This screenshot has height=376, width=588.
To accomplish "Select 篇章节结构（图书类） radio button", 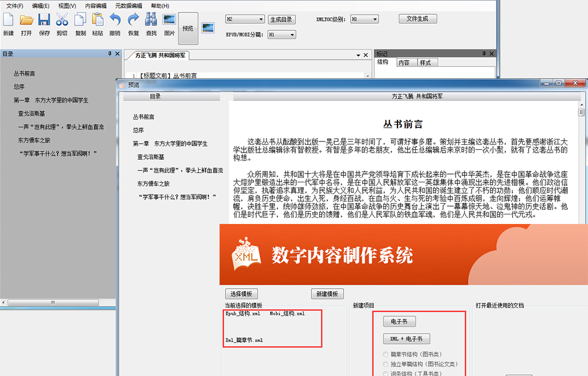I will (386, 355).
